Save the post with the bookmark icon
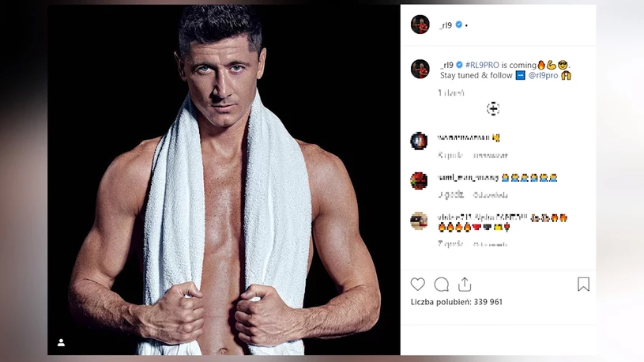Image resolution: width=644 pixels, height=362 pixels. (583, 284)
